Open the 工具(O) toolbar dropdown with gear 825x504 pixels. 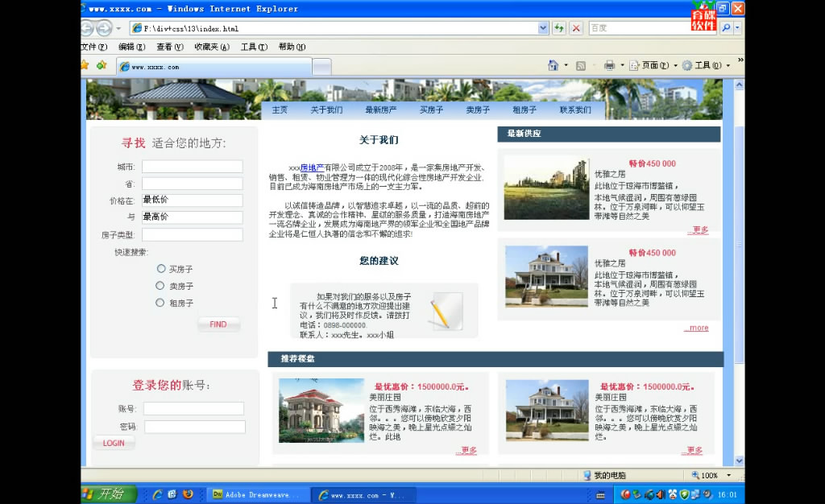coord(706,66)
